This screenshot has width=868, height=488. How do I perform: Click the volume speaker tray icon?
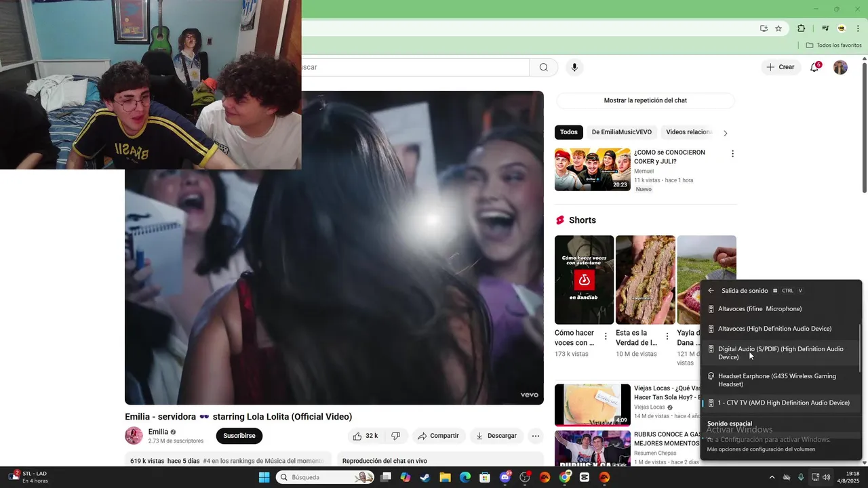click(826, 477)
